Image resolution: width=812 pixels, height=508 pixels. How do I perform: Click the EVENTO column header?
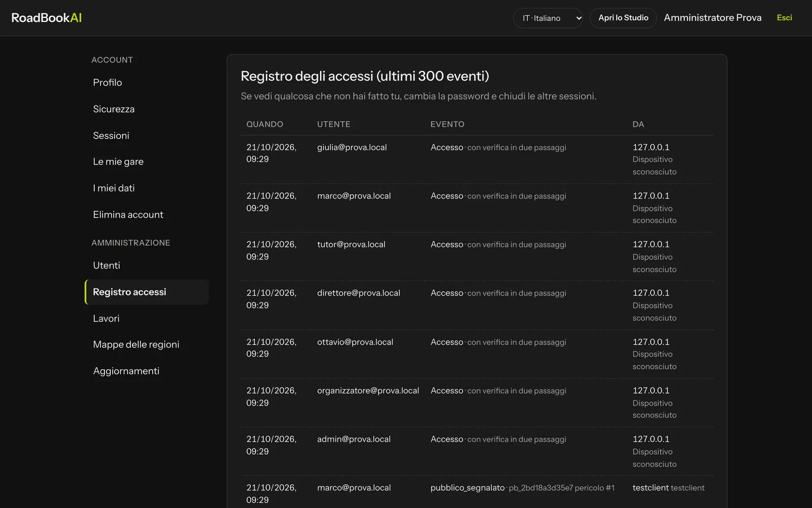coord(447,124)
